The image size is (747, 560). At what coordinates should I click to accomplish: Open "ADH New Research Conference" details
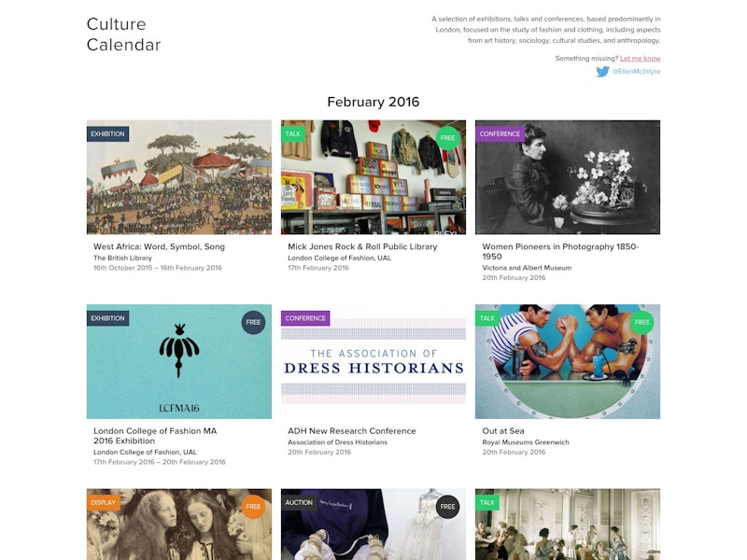pos(353,431)
